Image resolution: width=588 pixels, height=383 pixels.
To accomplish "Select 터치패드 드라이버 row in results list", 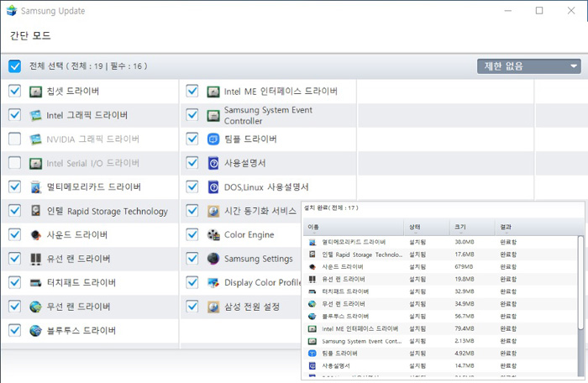I will (x=441, y=291).
